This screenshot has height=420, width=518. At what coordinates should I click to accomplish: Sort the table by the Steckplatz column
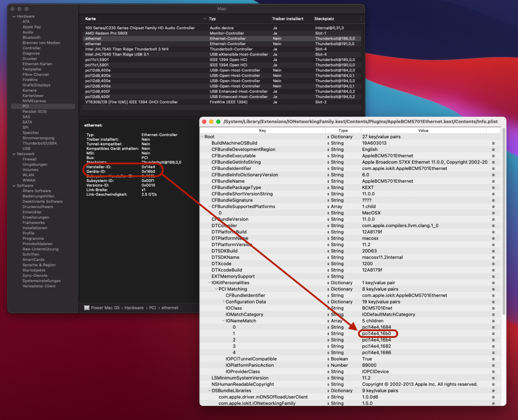(324, 19)
